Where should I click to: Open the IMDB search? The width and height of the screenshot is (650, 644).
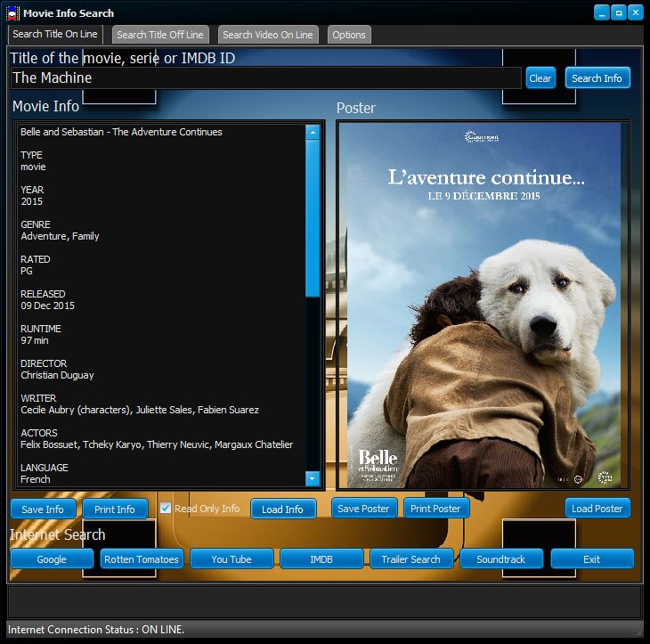[x=321, y=559]
